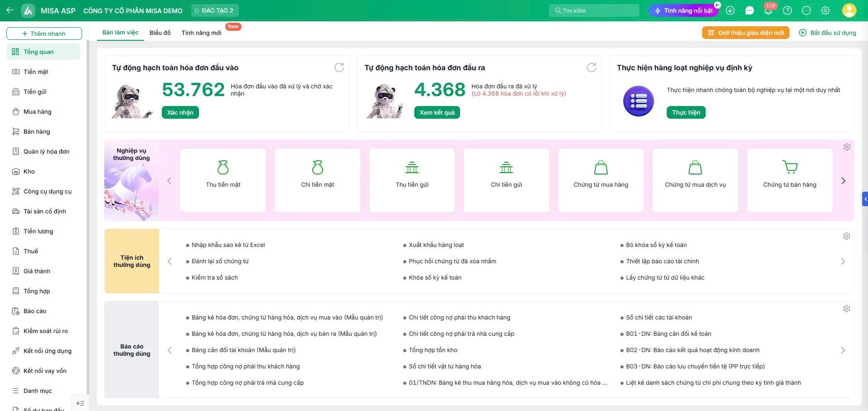The width and height of the screenshot is (868, 411).
Task: Expand the blue side panel handle
Action: (x=865, y=199)
